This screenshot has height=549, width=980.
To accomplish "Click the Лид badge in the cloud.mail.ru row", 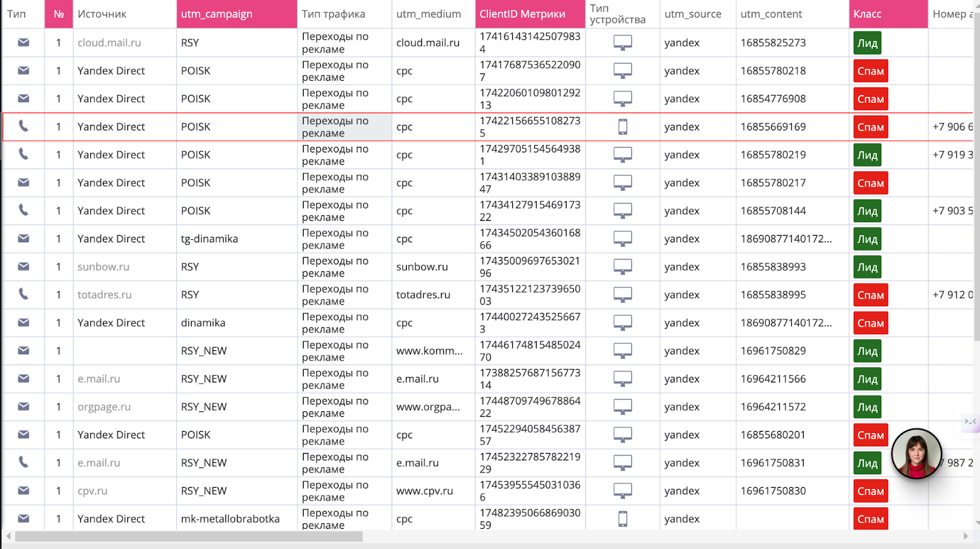I will (x=867, y=43).
